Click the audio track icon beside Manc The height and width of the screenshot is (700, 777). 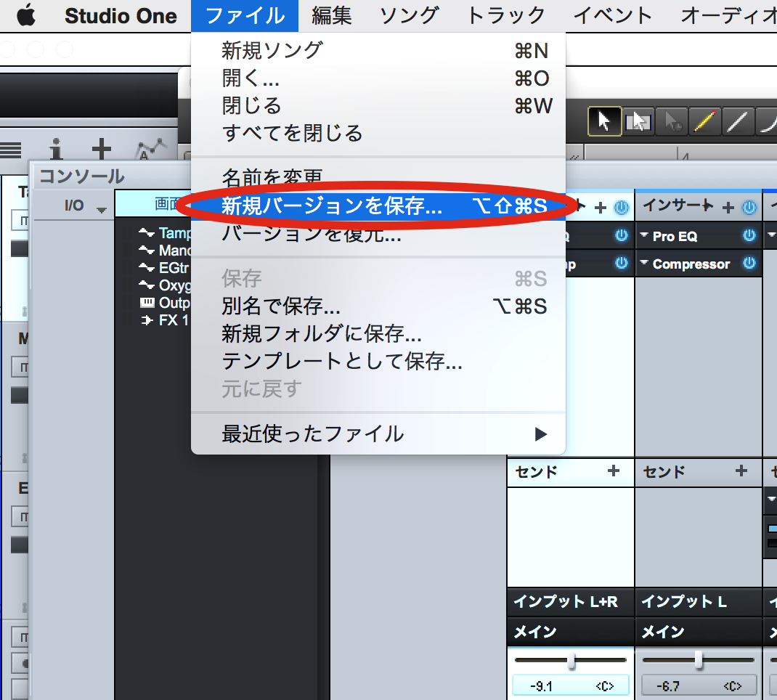click(x=147, y=251)
